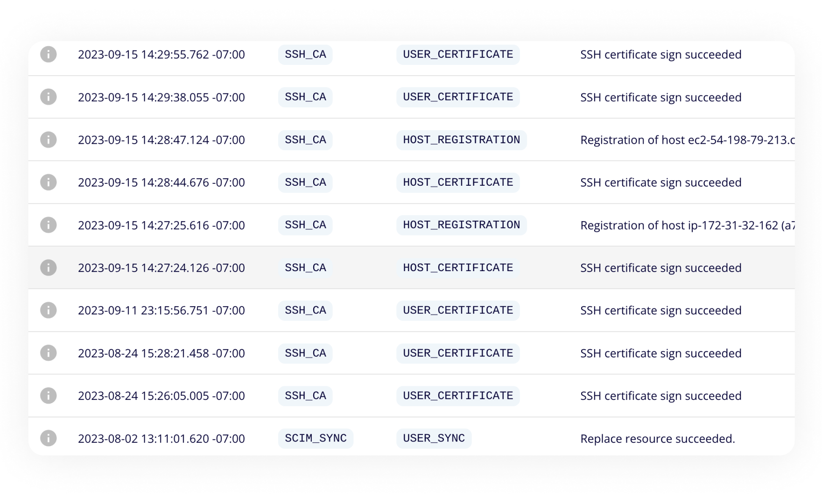The height and width of the screenshot is (504, 822).
Task: Click HOST_REGISTRATION tag at 14:28:47.124
Action: (x=461, y=140)
